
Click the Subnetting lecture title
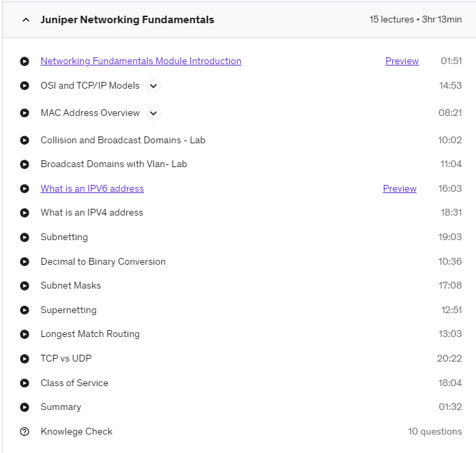coord(64,237)
